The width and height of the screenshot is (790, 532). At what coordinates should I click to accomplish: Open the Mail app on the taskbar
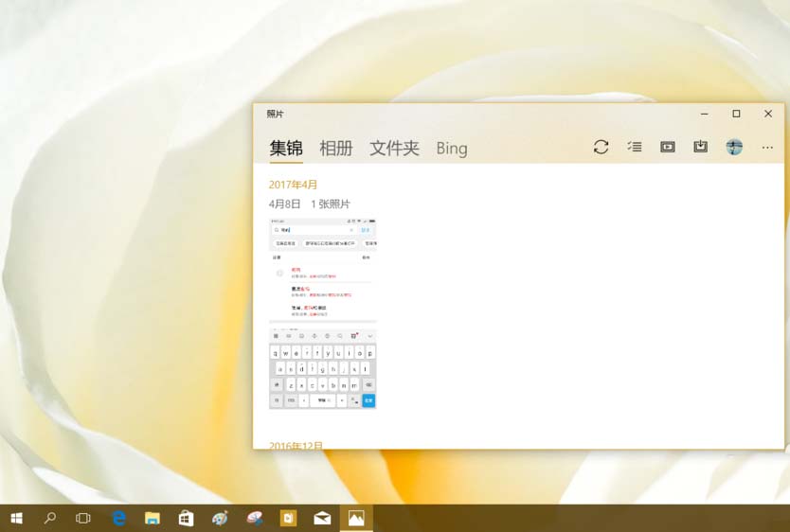(322, 518)
